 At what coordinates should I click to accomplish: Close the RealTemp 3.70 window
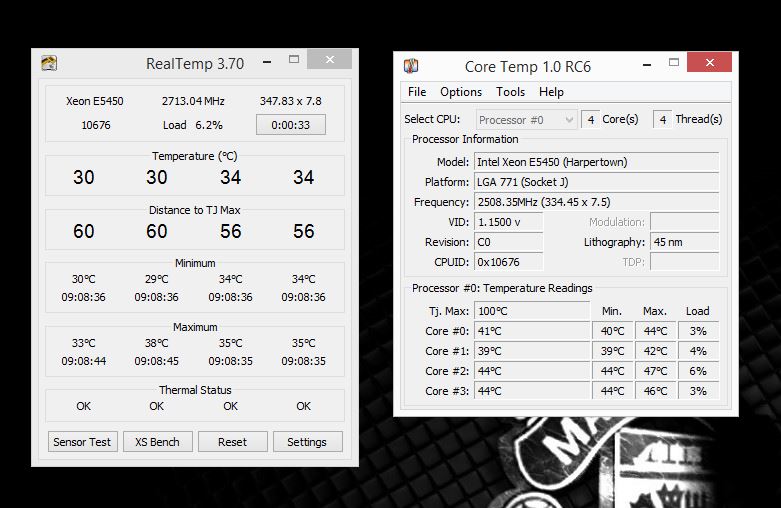[x=330, y=59]
